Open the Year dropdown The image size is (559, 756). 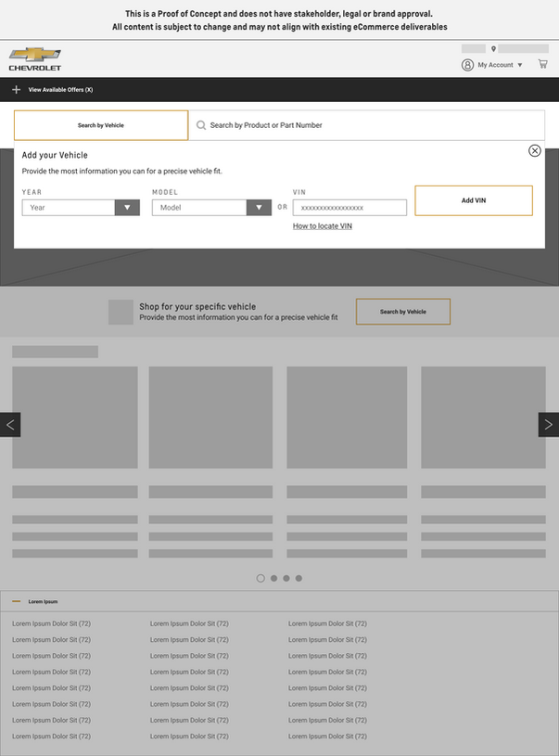pyautogui.click(x=81, y=208)
